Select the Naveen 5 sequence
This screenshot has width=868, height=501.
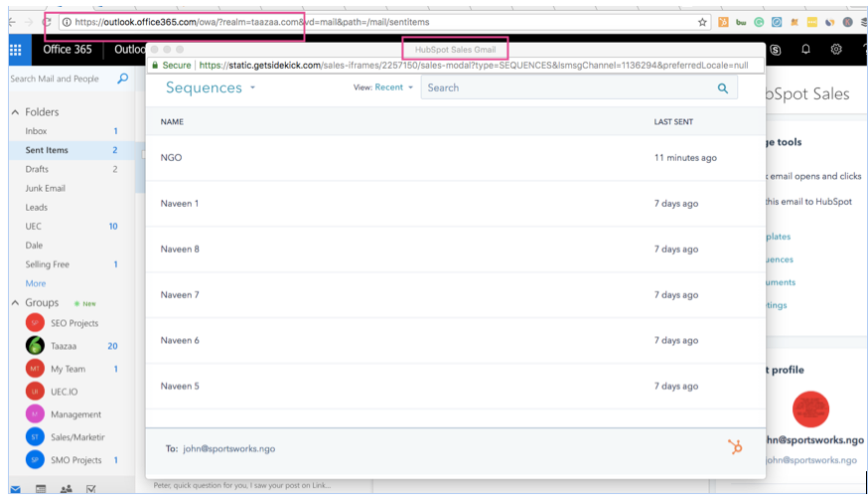456,386
